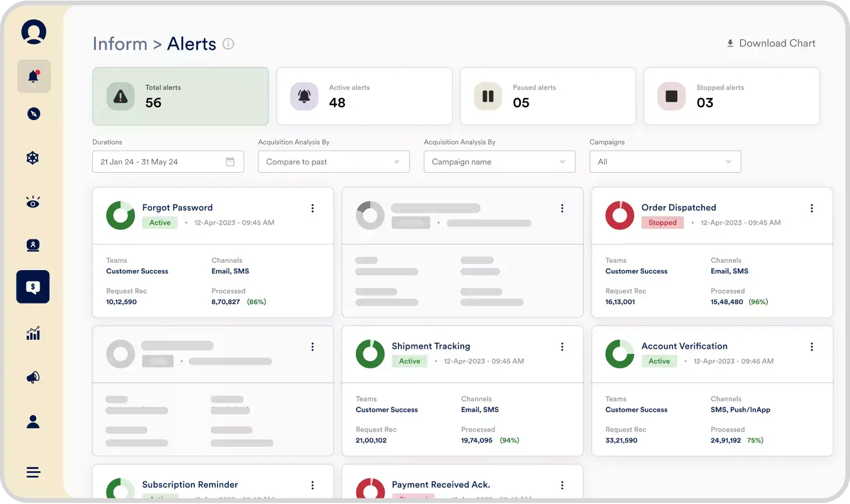Screen dimensions: 850x504
Task: Click the eye monitoring icon in sidebar
Action: click(33, 202)
